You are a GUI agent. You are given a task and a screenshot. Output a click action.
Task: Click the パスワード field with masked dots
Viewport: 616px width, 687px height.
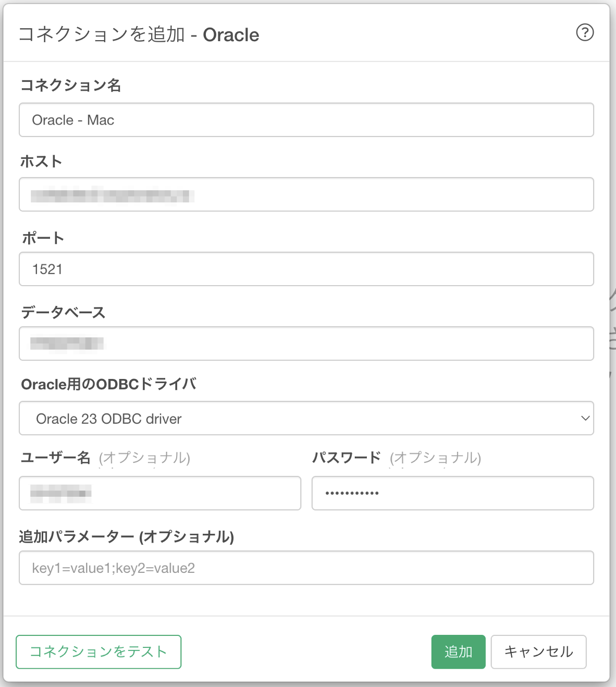pos(452,493)
